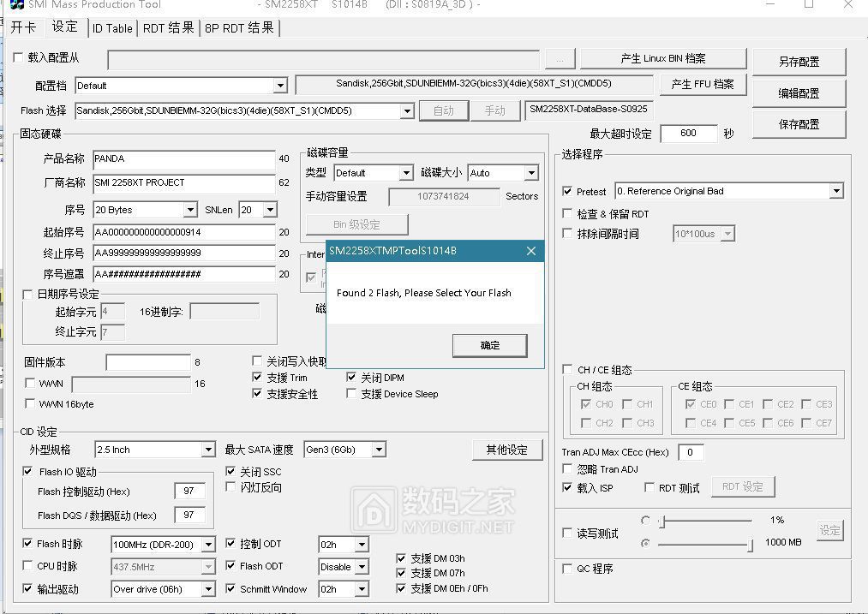Viewport: 868px width, 614px height.
Task: Open Flash ODT Disable dropdown
Action: (362, 567)
